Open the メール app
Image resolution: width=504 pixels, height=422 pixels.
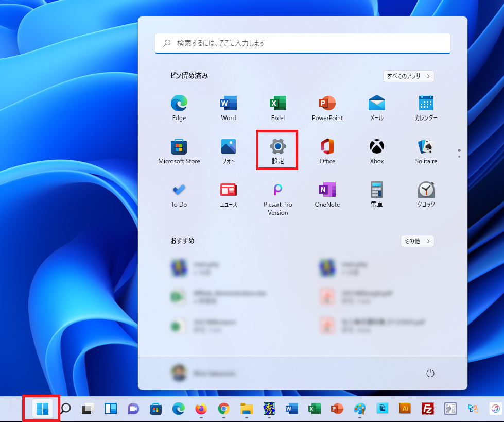377,108
